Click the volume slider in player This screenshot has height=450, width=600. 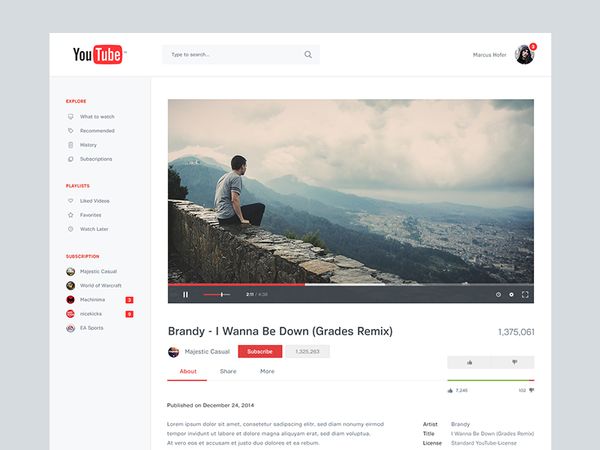(217, 294)
